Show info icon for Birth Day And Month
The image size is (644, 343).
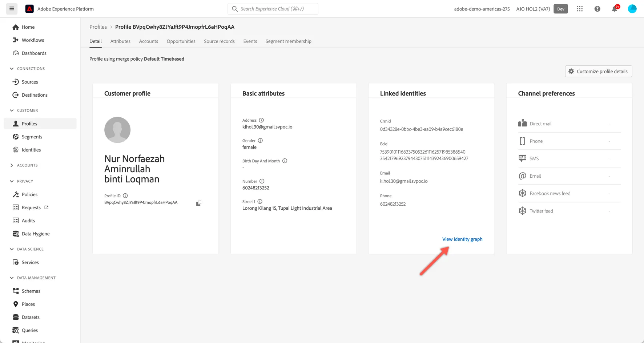(285, 161)
